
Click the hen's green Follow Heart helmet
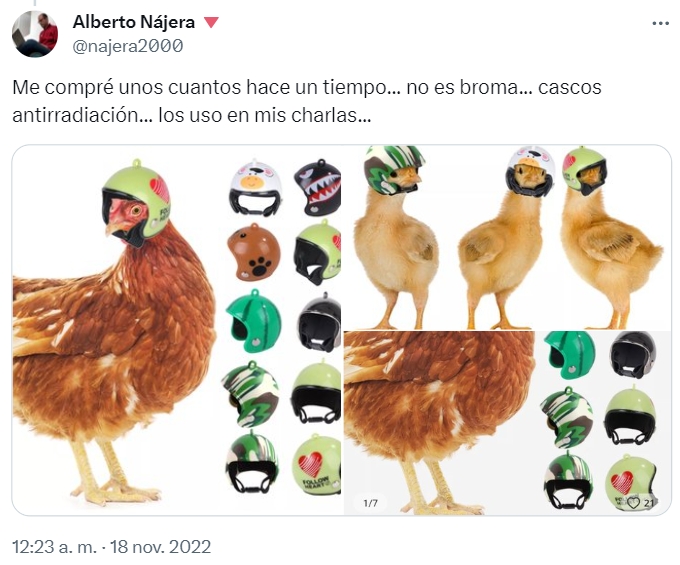pos(136,202)
